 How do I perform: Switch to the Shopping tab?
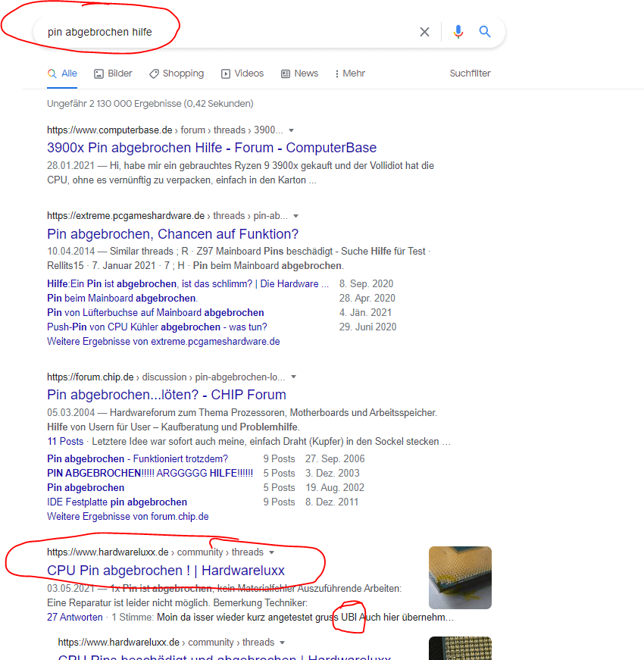[x=177, y=74]
